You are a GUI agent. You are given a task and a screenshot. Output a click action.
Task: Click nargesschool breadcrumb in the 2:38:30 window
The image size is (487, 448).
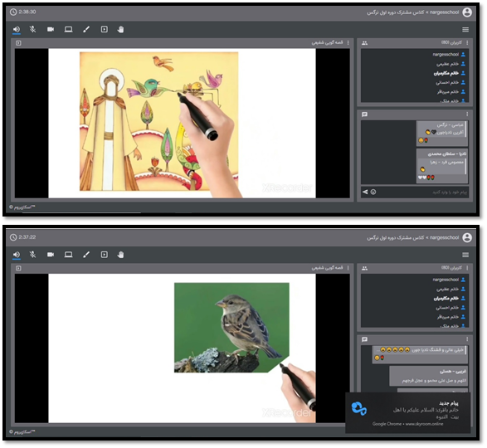pyautogui.click(x=444, y=12)
